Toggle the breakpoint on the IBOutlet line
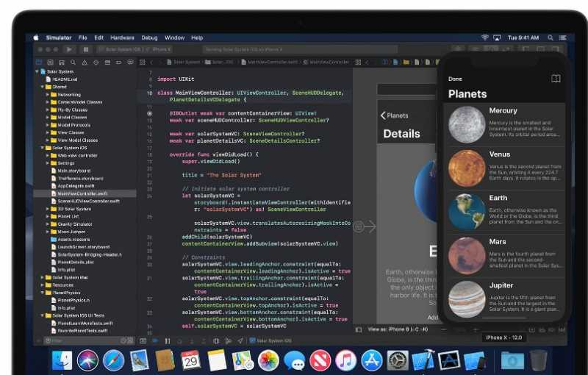Image resolution: width=588 pixels, height=375 pixels. [x=150, y=113]
